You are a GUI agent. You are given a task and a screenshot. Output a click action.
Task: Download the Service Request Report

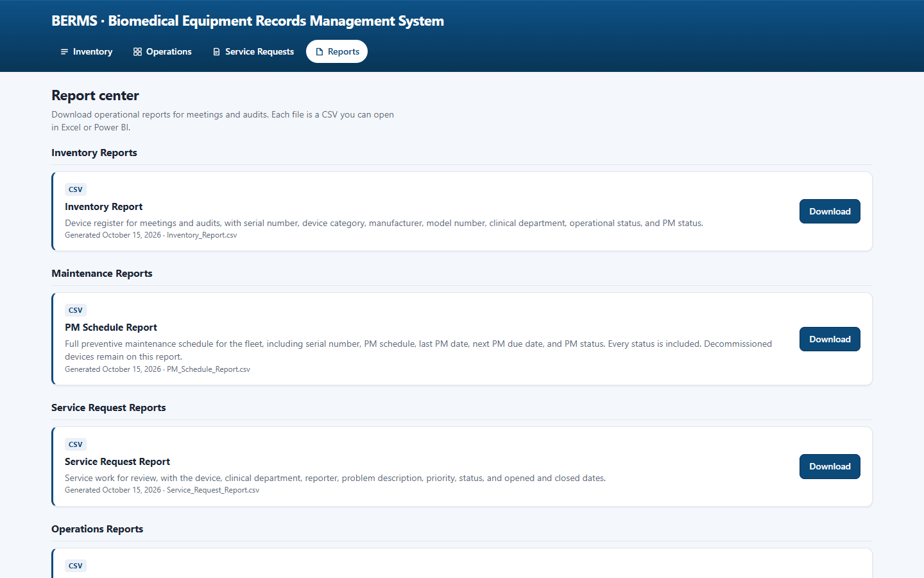(x=830, y=466)
